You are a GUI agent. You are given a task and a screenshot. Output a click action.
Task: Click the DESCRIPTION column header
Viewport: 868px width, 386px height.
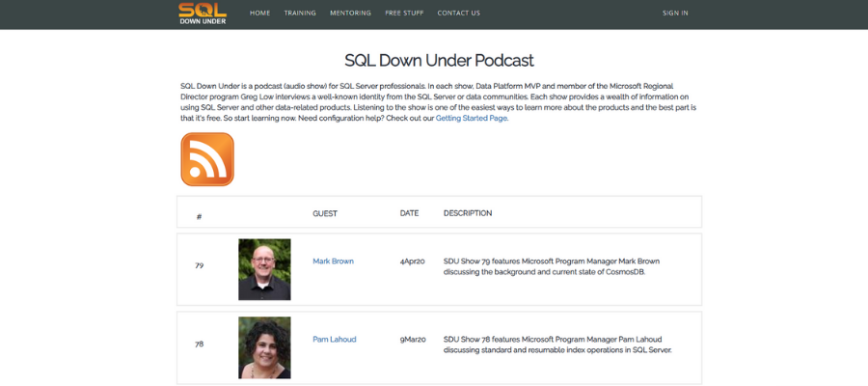click(x=468, y=213)
